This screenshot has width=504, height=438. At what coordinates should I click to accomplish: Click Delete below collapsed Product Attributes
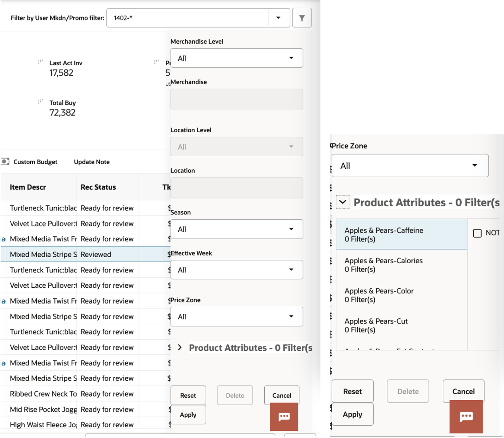tap(235, 395)
